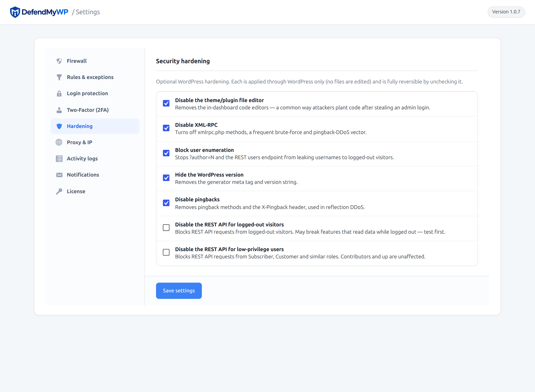Click the globe icon for Proxy & IP

(59, 143)
